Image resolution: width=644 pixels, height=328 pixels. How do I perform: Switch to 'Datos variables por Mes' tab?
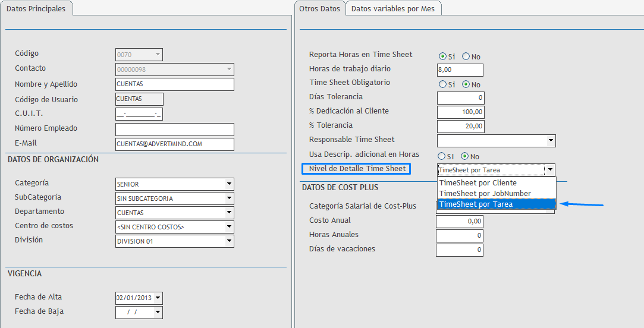(393, 8)
